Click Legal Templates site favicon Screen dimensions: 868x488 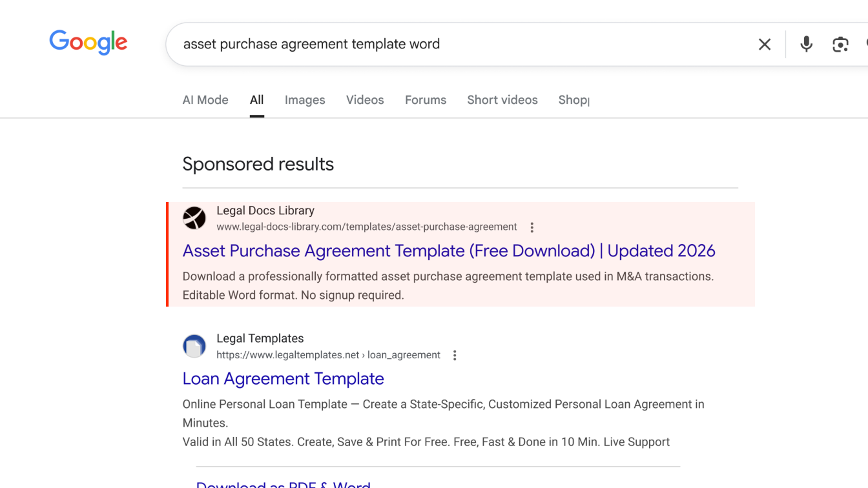tap(194, 346)
